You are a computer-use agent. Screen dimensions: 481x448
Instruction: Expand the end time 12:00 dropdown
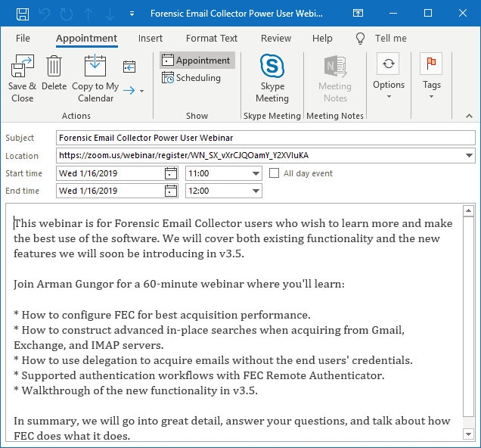click(255, 191)
